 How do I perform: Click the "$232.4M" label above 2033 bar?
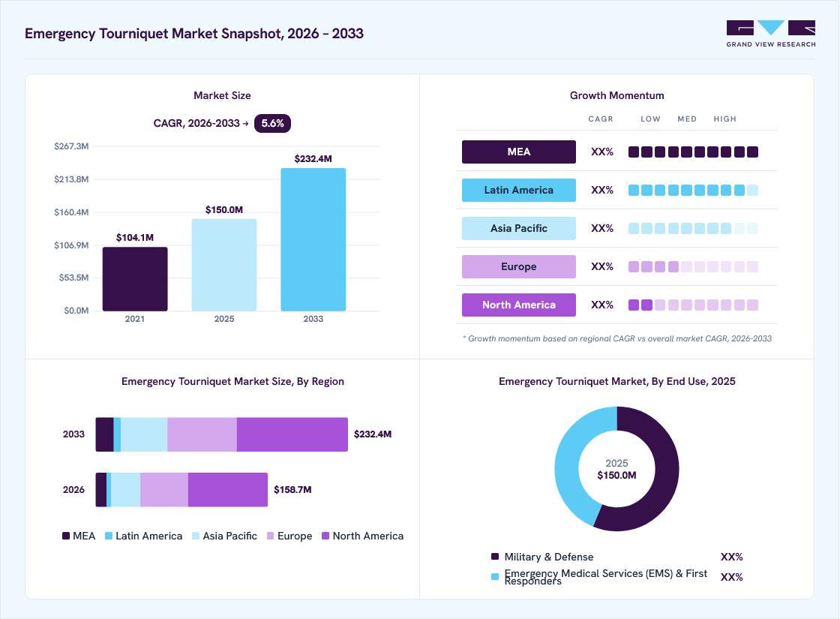pyautogui.click(x=313, y=158)
